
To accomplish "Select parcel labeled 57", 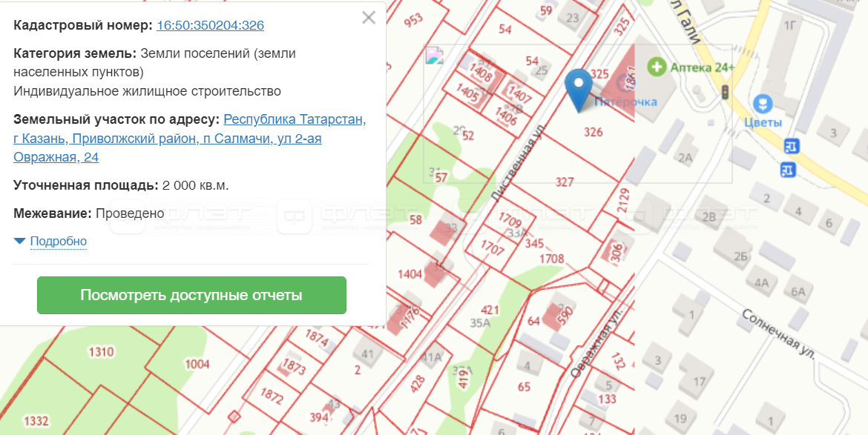I will [441, 177].
